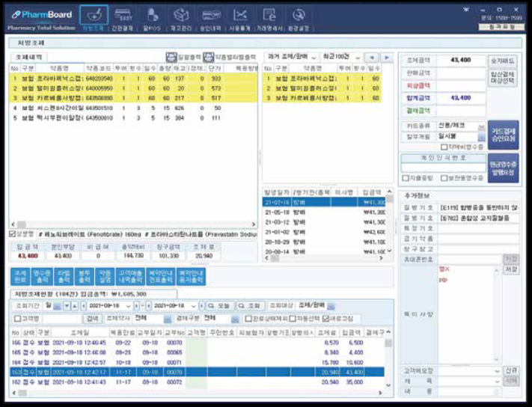Open the statistics chart icon
Screen dimensions: 532x407
click(x=240, y=15)
